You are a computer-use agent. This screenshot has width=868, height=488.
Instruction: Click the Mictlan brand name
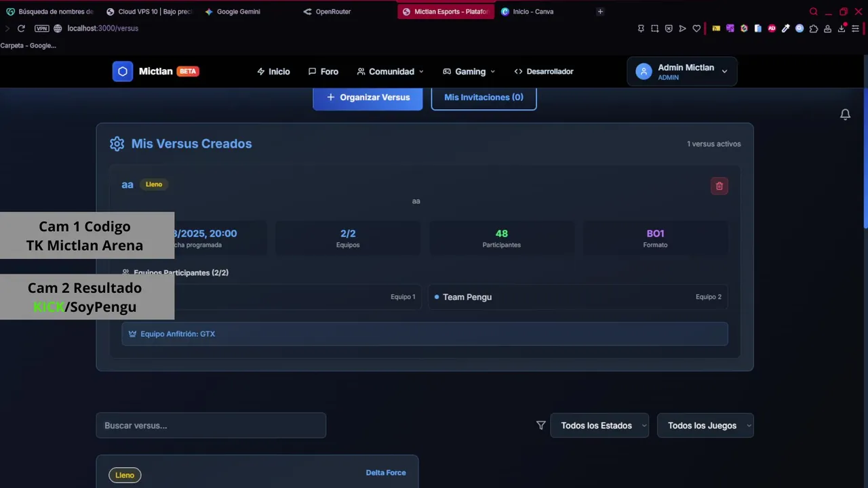[x=156, y=71]
